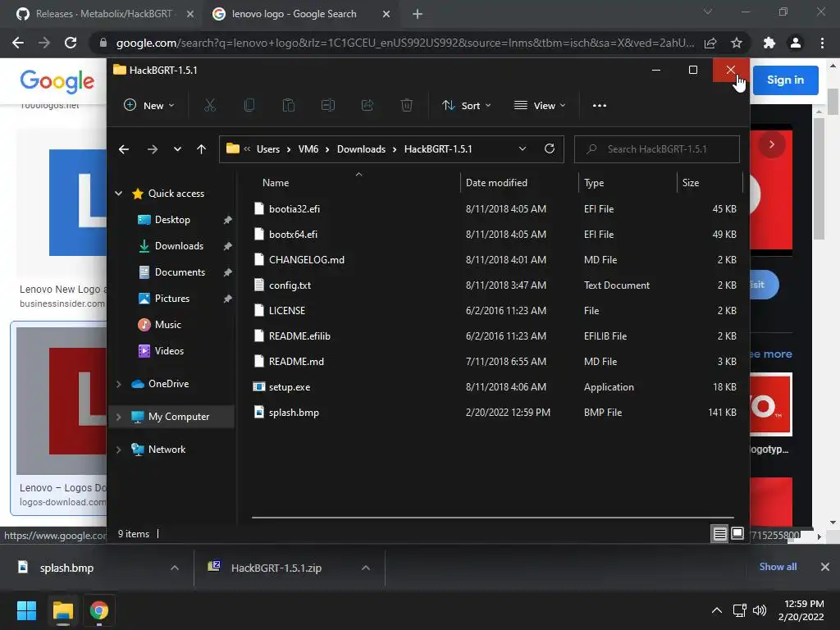Go forward in File Explorer

pyautogui.click(x=153, y=149)
